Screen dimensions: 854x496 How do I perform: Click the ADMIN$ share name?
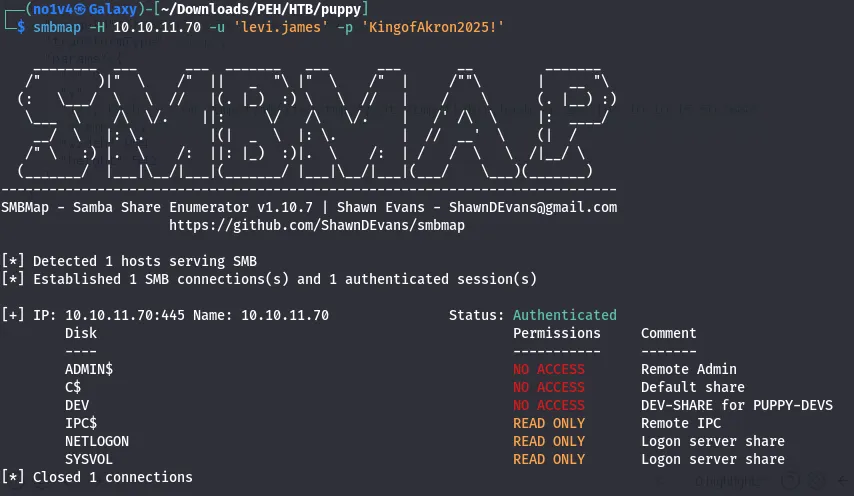click(89, 369)
